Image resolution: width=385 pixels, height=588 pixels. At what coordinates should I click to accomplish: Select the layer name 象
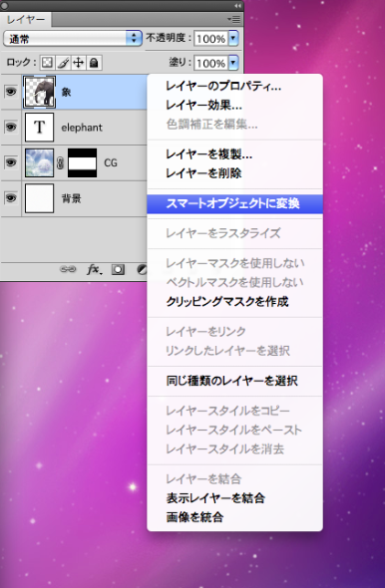pyautogui.click(x=66, y=92)
